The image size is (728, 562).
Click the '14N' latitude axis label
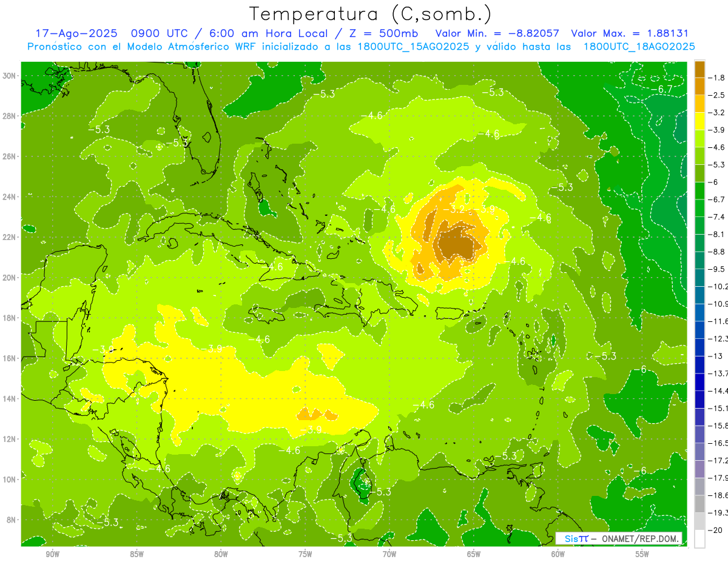tap(10, 398)
